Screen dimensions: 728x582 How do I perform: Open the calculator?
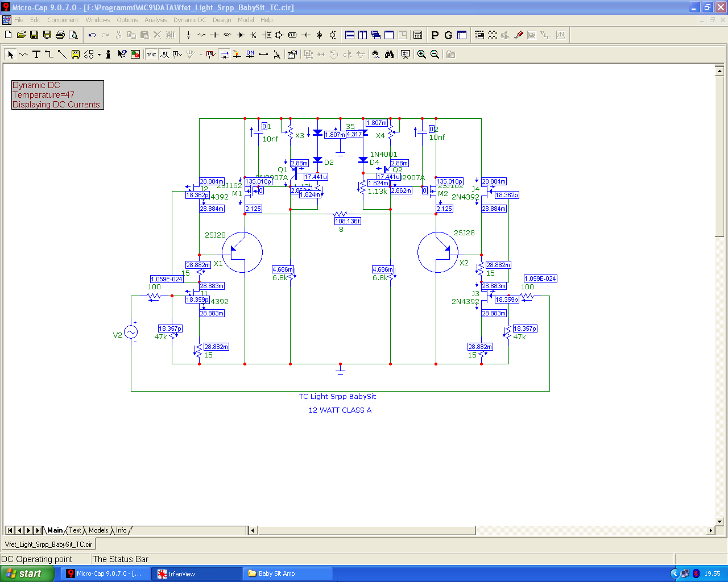tap(418, 35)
